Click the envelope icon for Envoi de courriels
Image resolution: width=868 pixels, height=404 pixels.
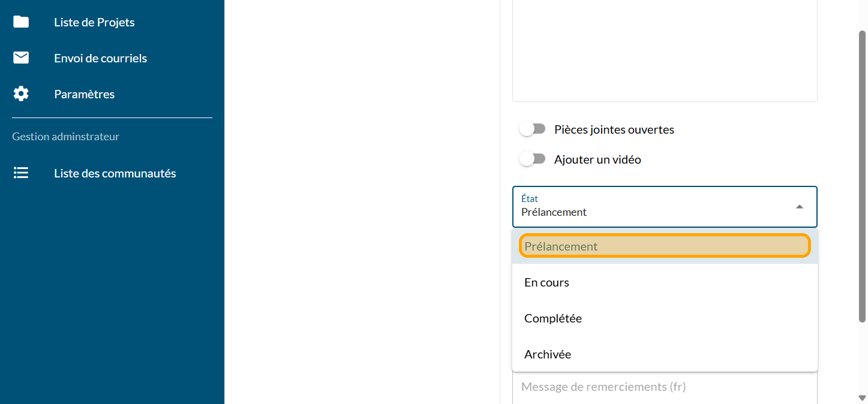[21, 58]
